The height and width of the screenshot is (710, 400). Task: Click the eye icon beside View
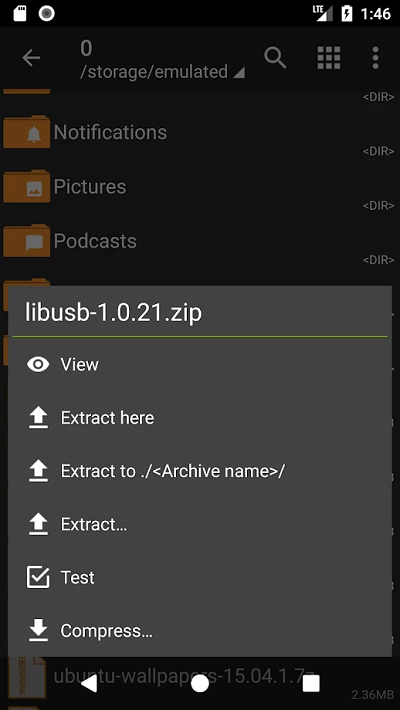pyautogui.click(x=38, y=365)
